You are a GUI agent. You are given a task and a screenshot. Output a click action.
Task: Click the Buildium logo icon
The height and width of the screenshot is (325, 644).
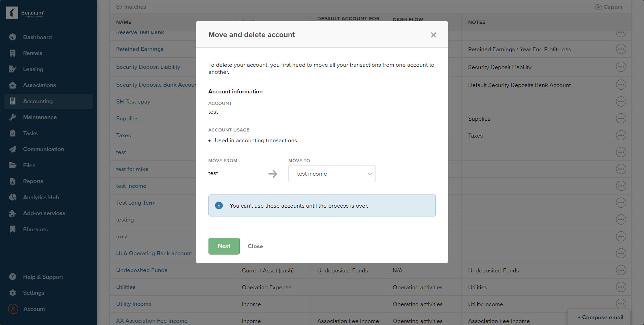pyautogui.click(x=12, y=13)
